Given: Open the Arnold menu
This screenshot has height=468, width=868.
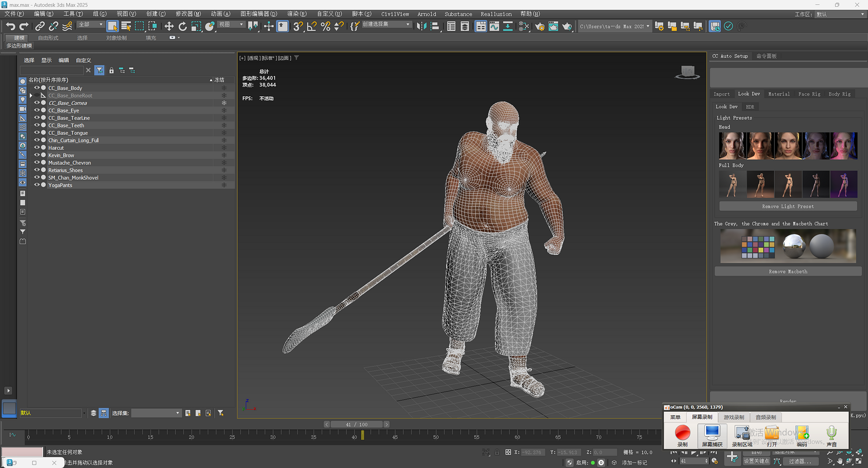Looking at the screenshot, I should pos(427,14).
